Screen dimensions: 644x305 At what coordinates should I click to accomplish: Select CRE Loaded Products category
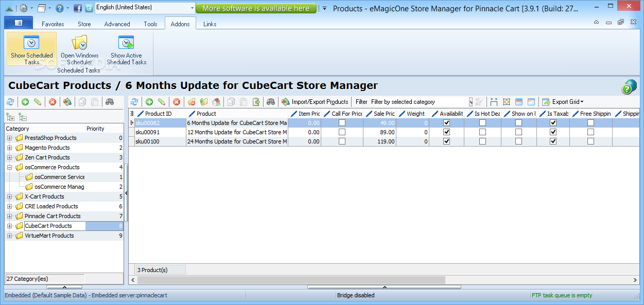point(51,206)
